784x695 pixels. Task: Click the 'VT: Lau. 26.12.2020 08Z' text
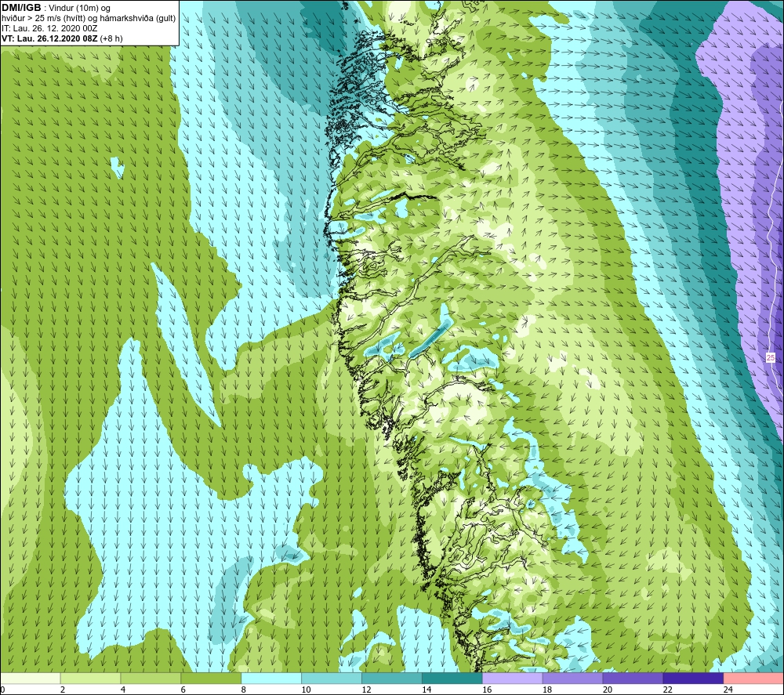tap(49, 38)
